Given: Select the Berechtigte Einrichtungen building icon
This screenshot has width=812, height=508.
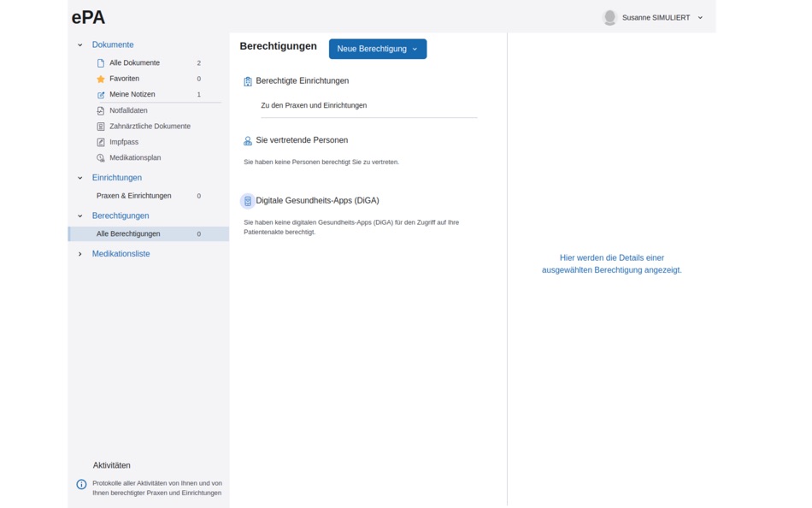Looking at the screenshot, I should click(247, 81).
